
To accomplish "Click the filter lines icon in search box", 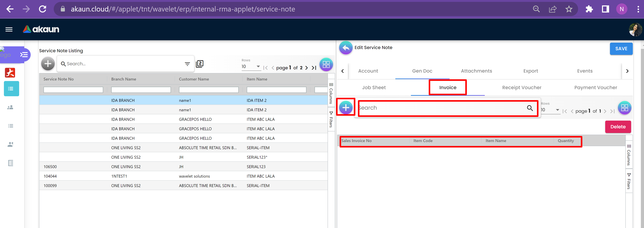I will pyautogui.click(x=187, y=64).
